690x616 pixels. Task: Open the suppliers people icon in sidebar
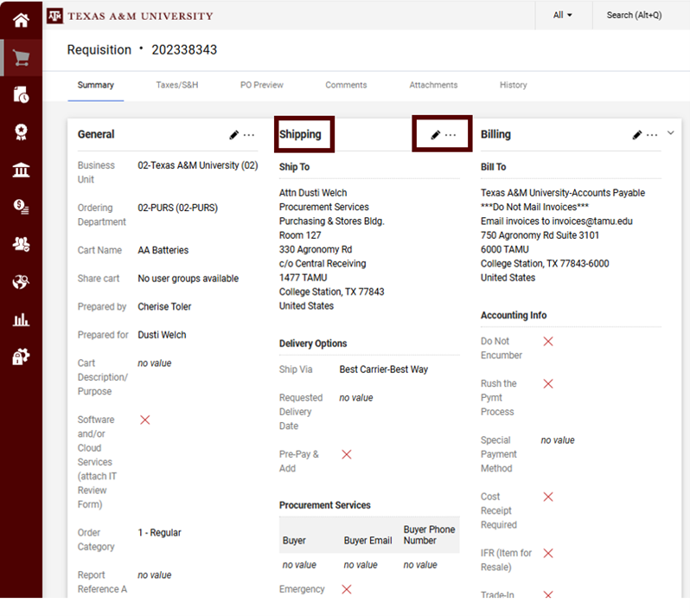(21, 244)
